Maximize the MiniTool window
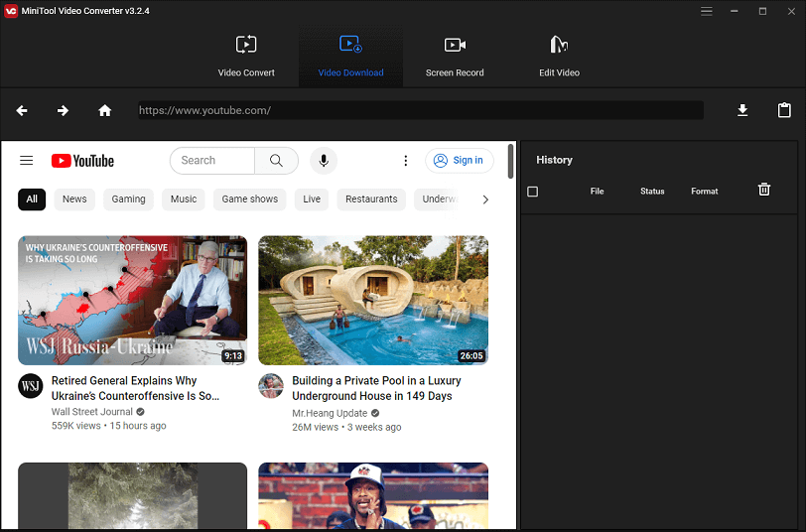Screen dimensions: 806x532 click(x=762, y=11)
